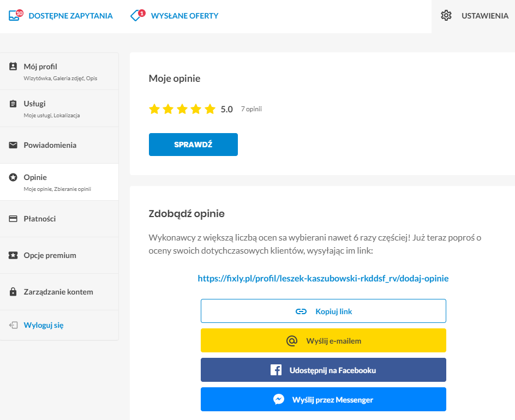Click the Messenger logo icon
The height and width of the screenshot is (420, 515).
[279, 399]
